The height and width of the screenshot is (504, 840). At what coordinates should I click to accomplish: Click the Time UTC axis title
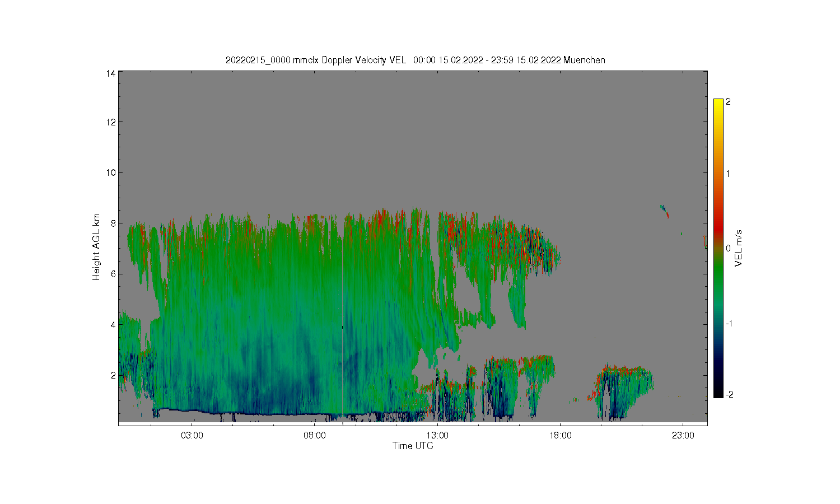coord(413,446)
